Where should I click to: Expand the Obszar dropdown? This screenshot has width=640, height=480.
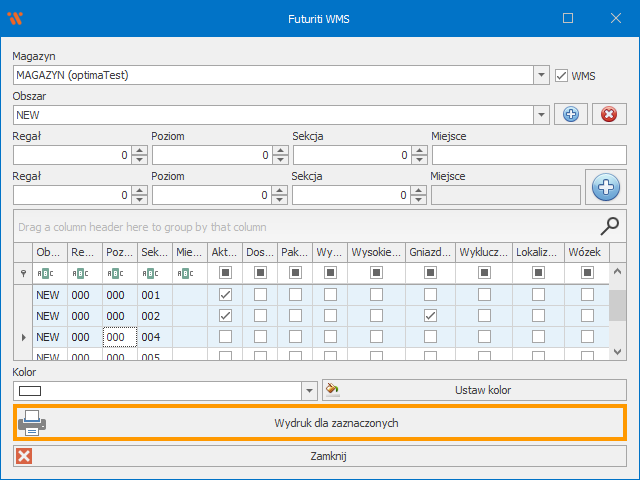pos(541,115)
